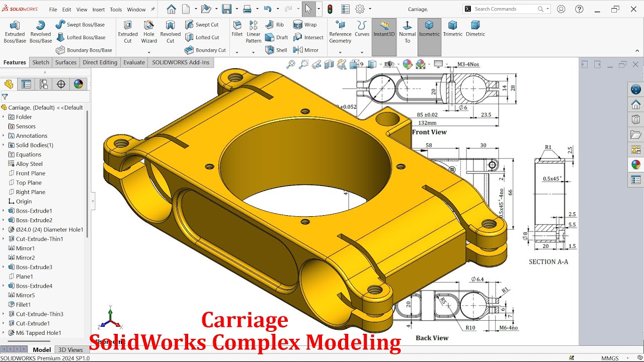
Task: Expand the Annotations tree item
Action: [3, 136]
